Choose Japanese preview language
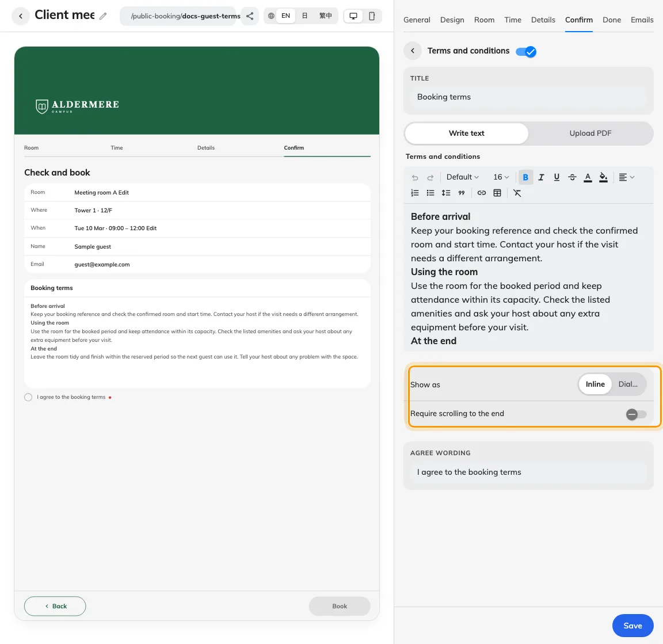The width and height of the screenshot is (663, 644). click(304, 16)
